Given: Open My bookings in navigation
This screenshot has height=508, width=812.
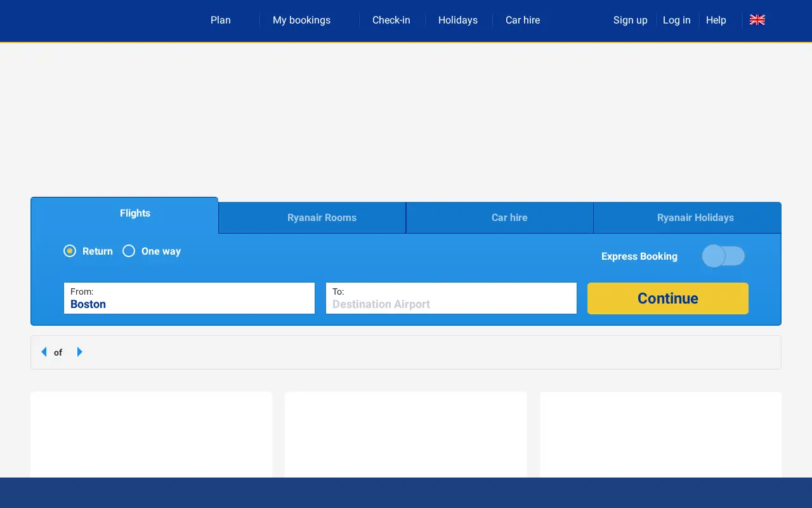Looking at the screenshot, I should click(x=301, y=20).
